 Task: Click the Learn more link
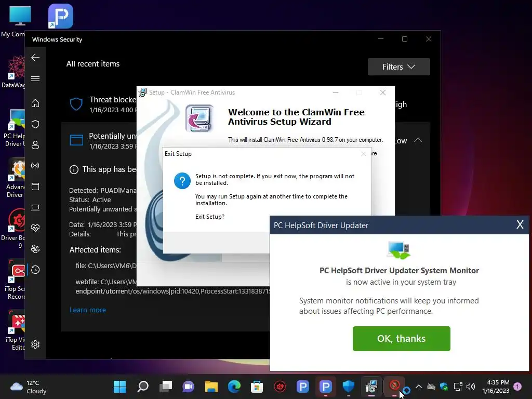click(87, 310)
